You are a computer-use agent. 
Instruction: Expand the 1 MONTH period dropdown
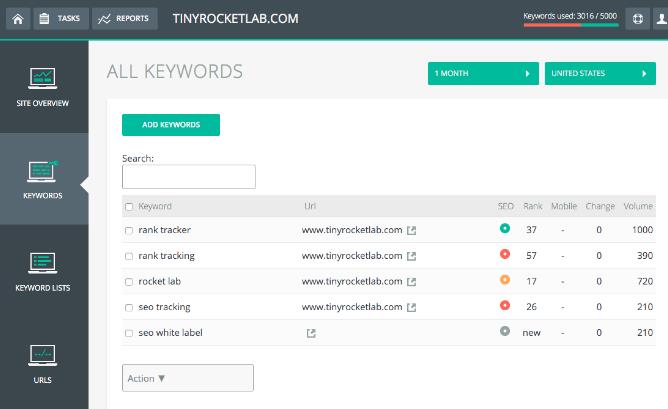(x=483, y=73)
